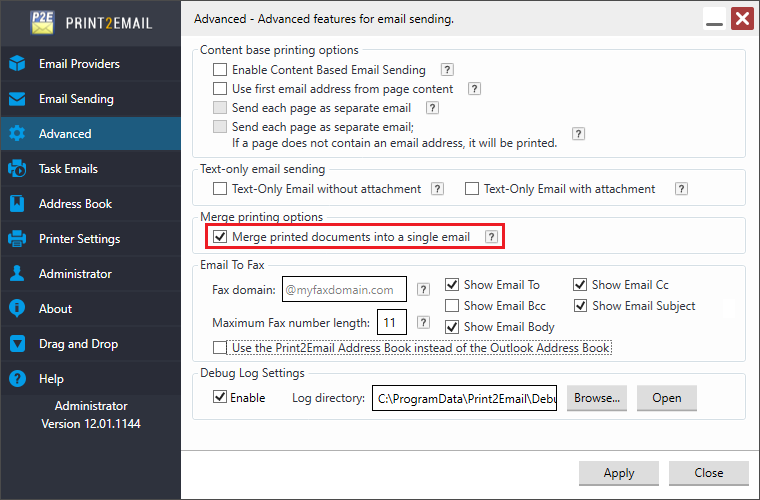The width and height of the screenshot is (760, 500).
Task: Click the Drag and Drop arrow icon
Action: point(17,344)
